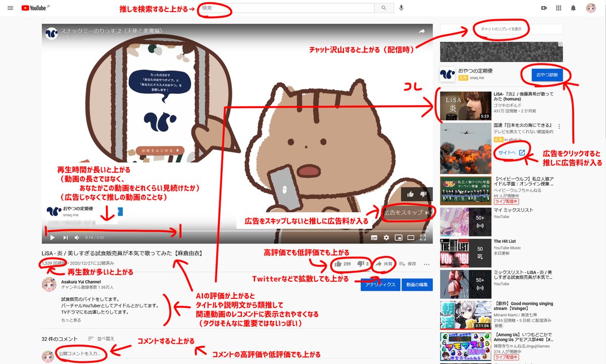
Task: Open the hamburger guide menu
Action: [10, 8]
